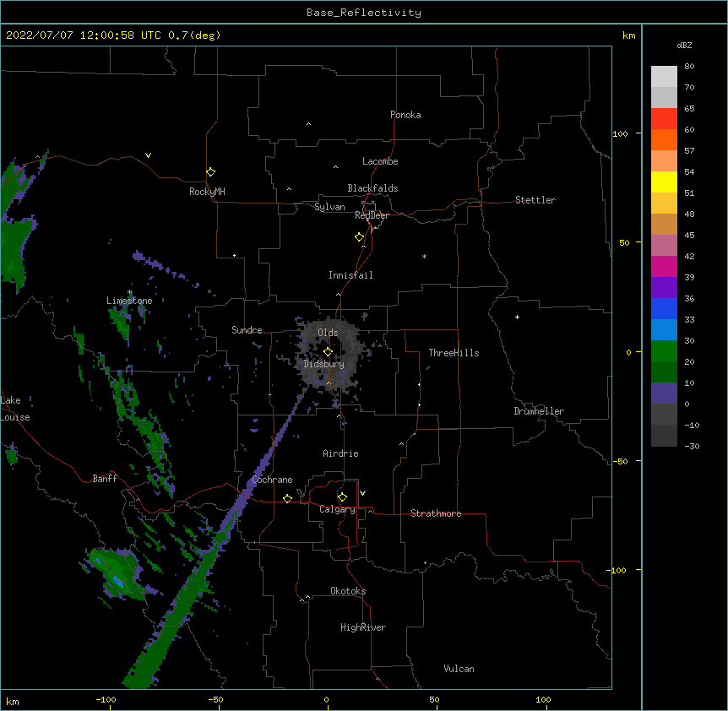The height and width of the screenshot is (711, 728).
Task: Click the RockyMH label
Action: (207, 192)
